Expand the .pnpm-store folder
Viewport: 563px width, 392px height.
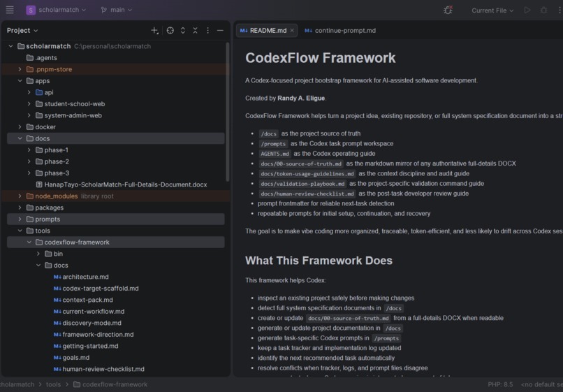pyautogui.click(x=20, y=69)
